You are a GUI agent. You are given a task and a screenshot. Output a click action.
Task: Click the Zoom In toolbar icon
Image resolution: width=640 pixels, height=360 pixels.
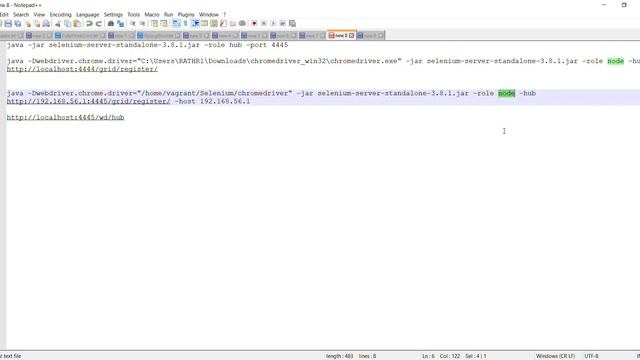(133, 24)
